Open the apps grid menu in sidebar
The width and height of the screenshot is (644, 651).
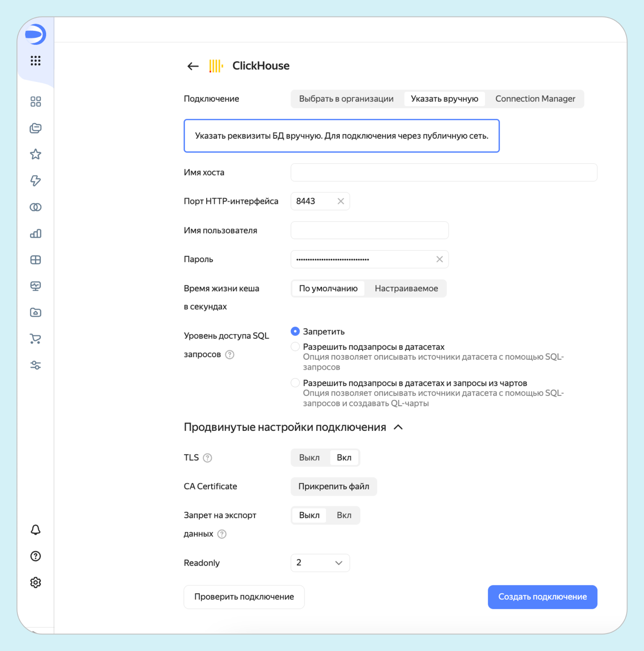click(35, 61)
